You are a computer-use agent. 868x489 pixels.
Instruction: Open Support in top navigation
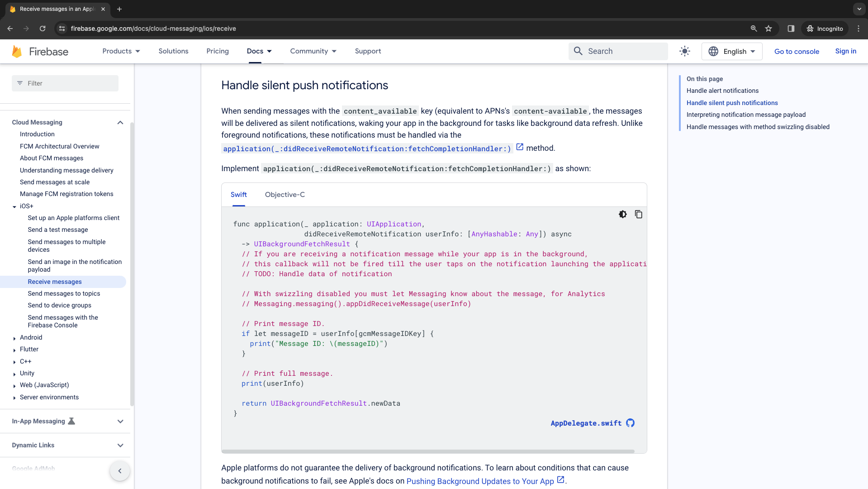pos(368,51)
